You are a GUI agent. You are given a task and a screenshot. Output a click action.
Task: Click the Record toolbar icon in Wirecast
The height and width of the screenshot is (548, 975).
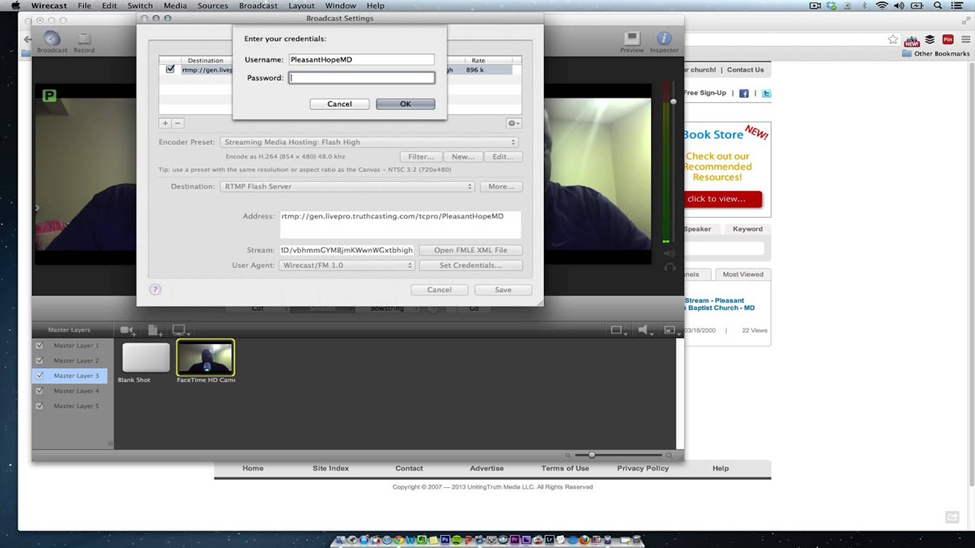tap(84, 42)
